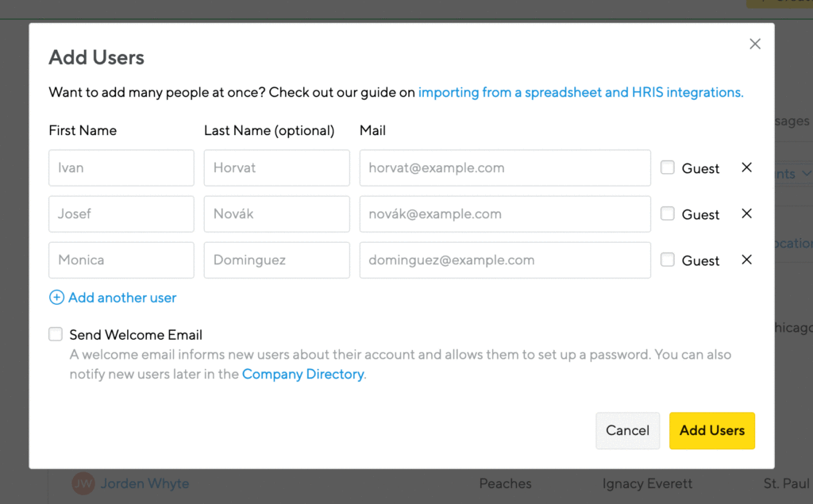
Task: Click the yellow Add Users button
Action: 712,430
